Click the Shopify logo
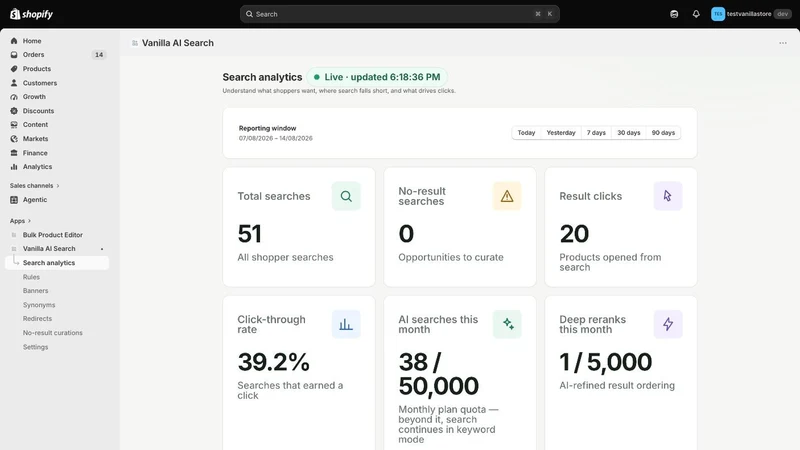The image size is (800, 450). [32, 14]
